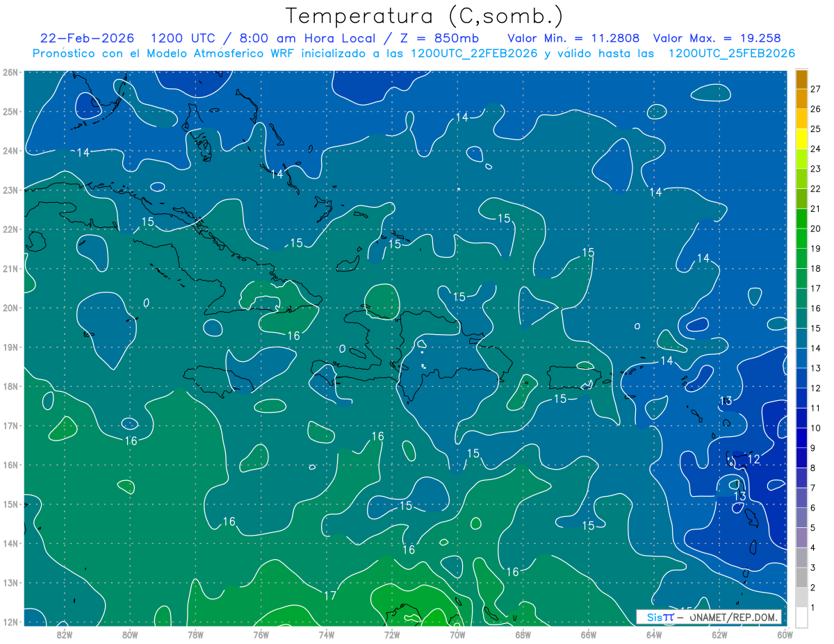Click the "60W" longitude axis label

(x=785, y=634)
